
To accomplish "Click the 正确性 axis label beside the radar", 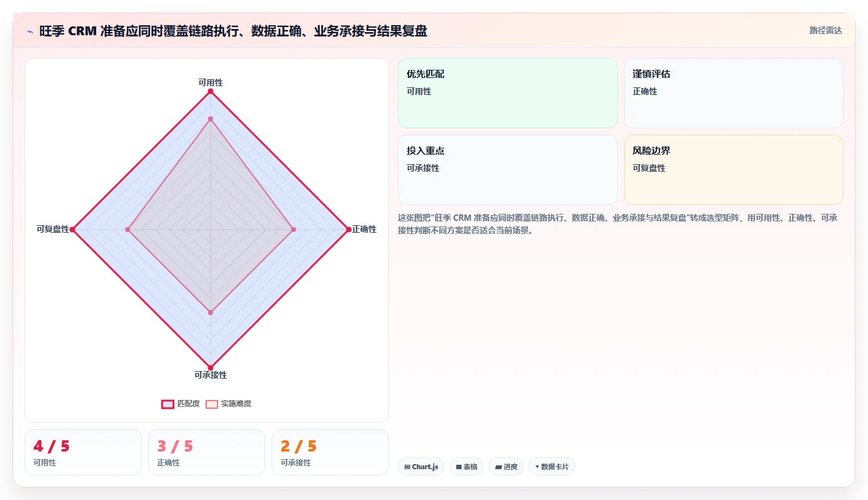I will 365,229.
